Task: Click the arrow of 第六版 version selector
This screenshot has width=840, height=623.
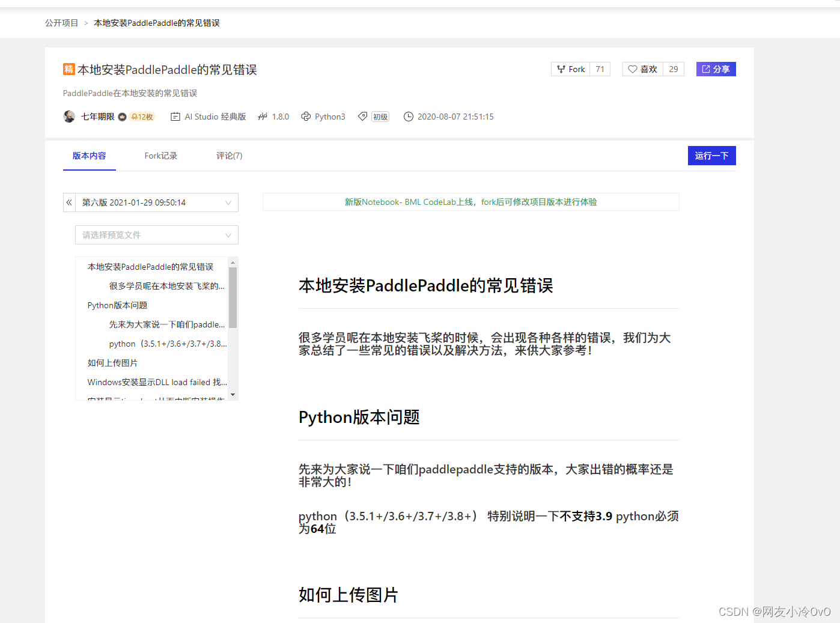Action: (228, 203)
